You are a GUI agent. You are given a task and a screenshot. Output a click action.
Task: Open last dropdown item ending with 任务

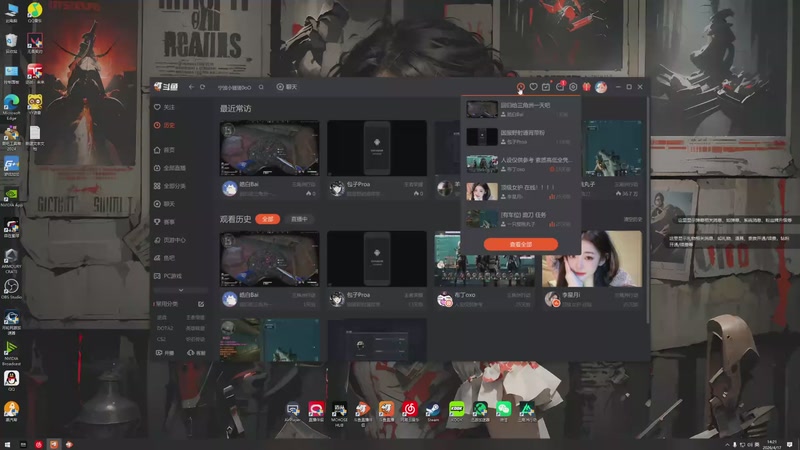coord(521,219)
